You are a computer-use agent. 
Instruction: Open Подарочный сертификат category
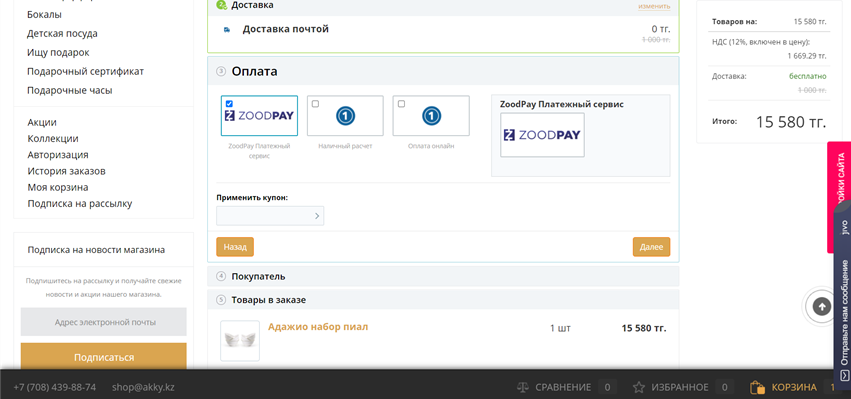coord(86,72)
